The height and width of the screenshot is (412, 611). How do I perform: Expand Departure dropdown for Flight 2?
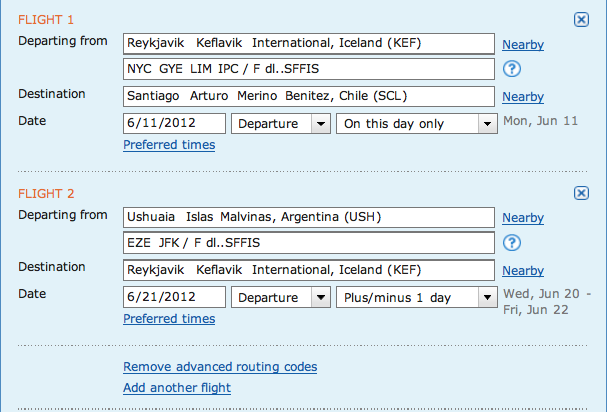click(x=281, y=297)
